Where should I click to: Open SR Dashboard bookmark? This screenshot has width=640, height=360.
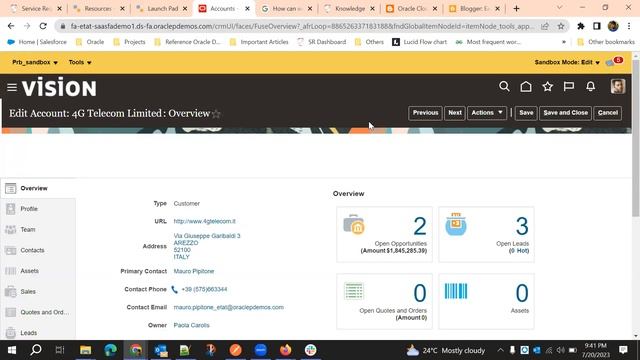pos(322,42)
